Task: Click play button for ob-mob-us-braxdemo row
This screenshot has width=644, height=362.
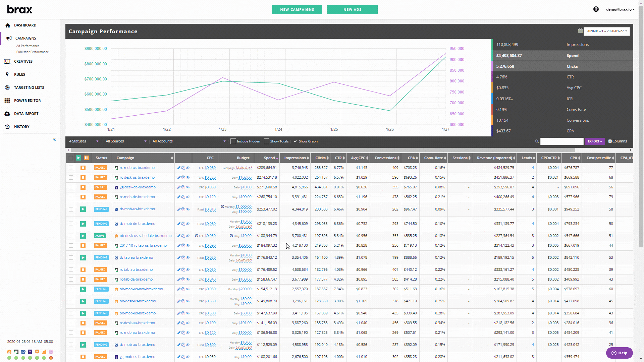Action: click(83, 313)
